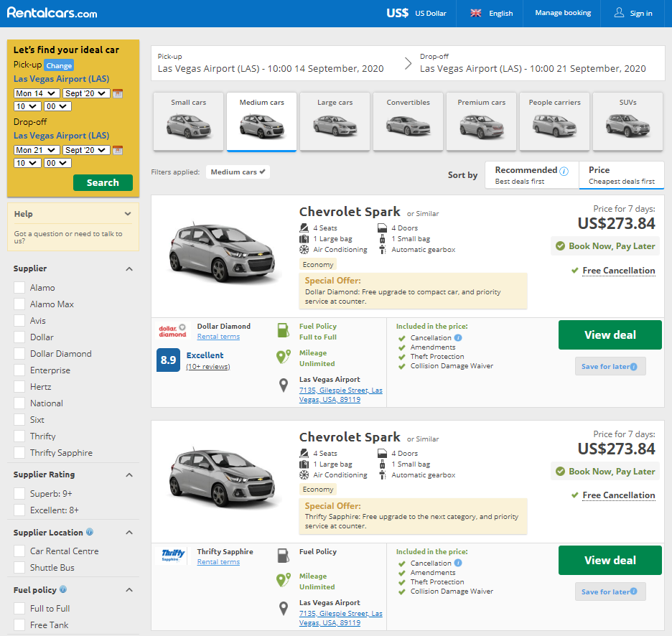Enable the Superb: 9+ rating filter
Viewport: 672px width, 636px height.
pos(20,493)
